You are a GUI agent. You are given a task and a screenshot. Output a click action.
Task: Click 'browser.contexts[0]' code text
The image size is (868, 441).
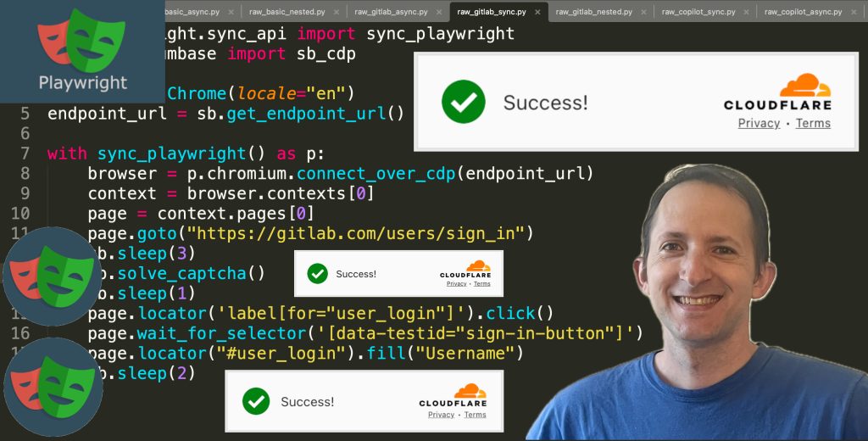pyautogui.click(x=281, y=193)
